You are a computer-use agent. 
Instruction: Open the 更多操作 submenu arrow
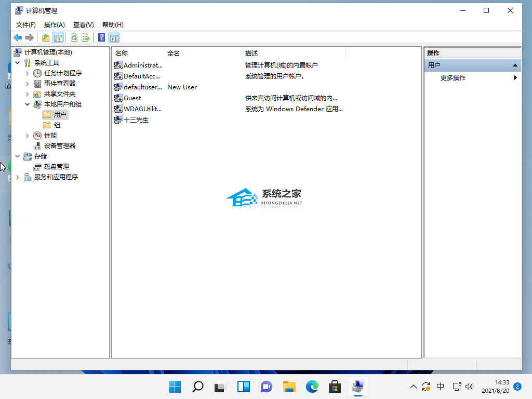514,78
